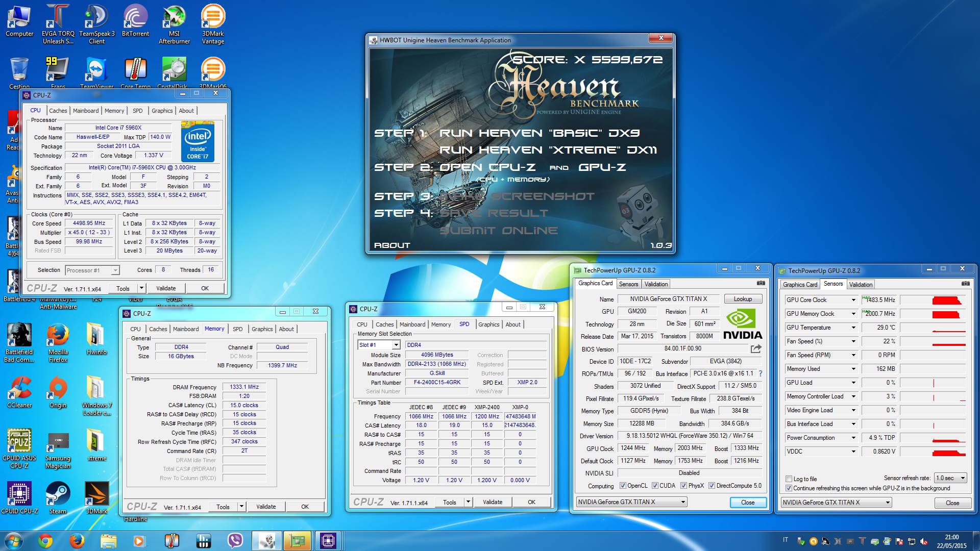Screen dimensions: 980x551
Task: Open the 3DMark Vantage shortcut
Action: coord(213,24)
